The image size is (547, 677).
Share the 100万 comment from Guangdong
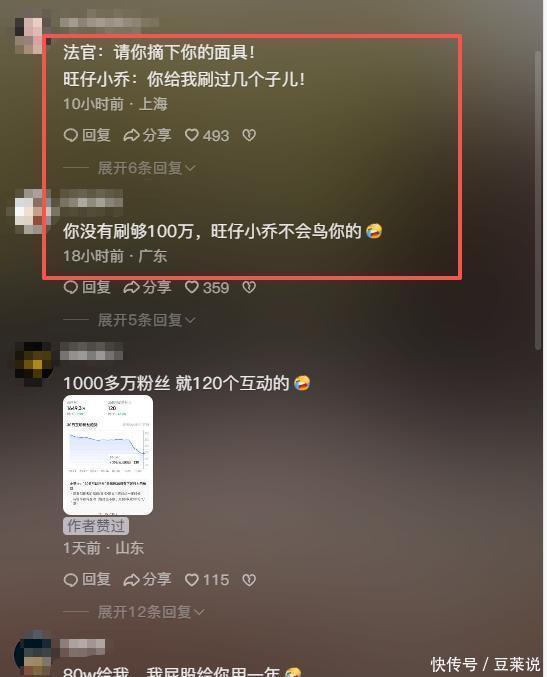pos(147,288)
